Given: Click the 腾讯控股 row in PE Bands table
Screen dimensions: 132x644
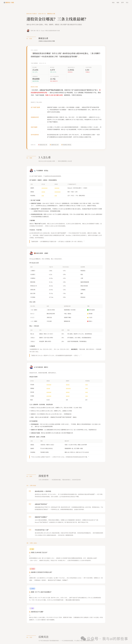Looking at the screenshot, I should click(66, 282).
